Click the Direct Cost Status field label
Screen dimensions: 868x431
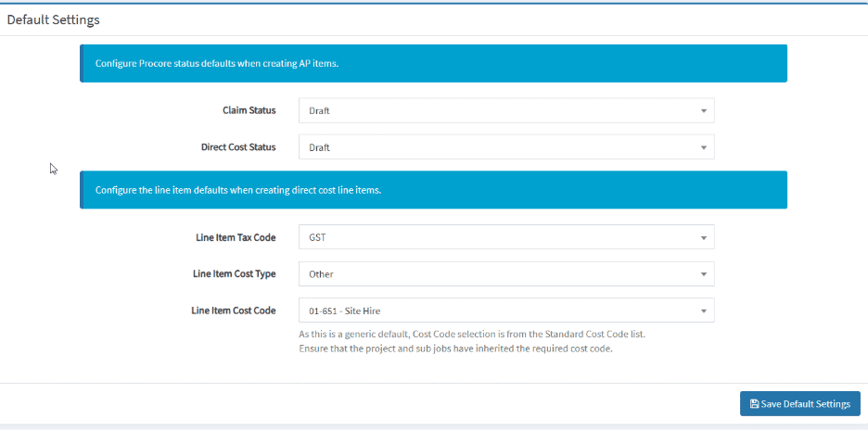tap(238, 147)
